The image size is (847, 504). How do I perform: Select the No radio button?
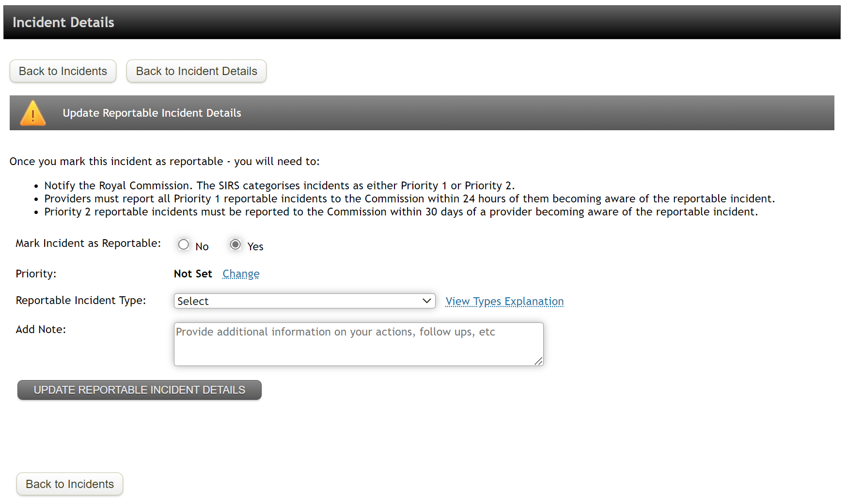pos(183,244)
